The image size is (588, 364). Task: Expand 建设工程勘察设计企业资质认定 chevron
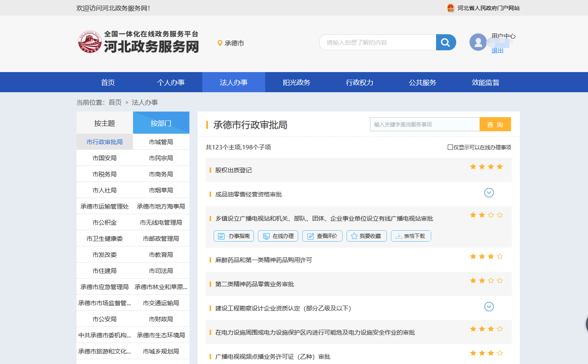coord(489,307)
